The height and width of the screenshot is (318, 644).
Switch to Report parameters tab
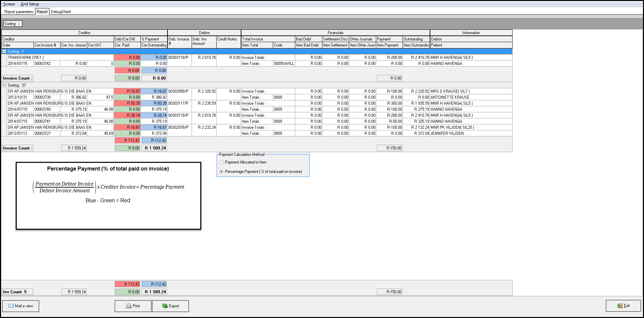tap(19, 12)
